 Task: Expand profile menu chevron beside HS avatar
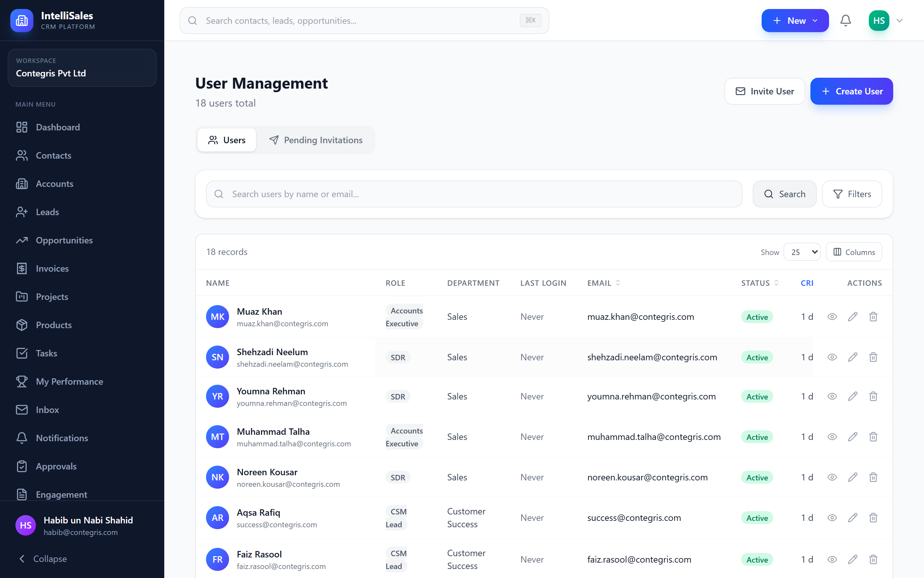coord(900,21)
